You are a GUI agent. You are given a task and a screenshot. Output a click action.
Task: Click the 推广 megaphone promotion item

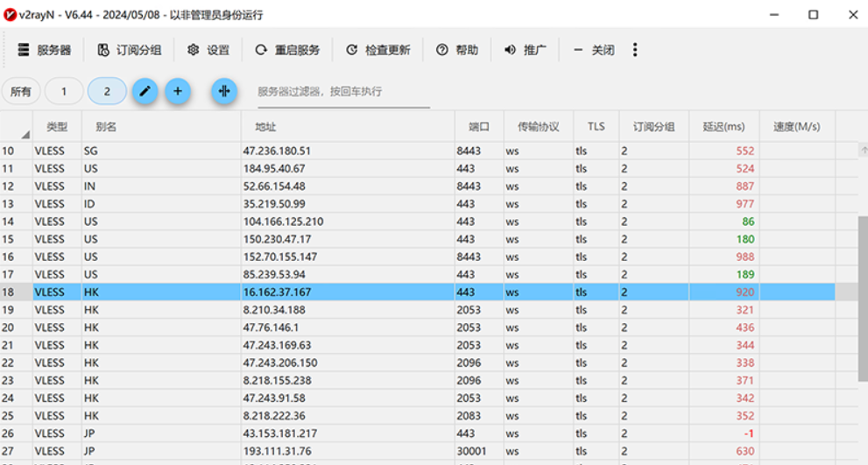[526, 50]
